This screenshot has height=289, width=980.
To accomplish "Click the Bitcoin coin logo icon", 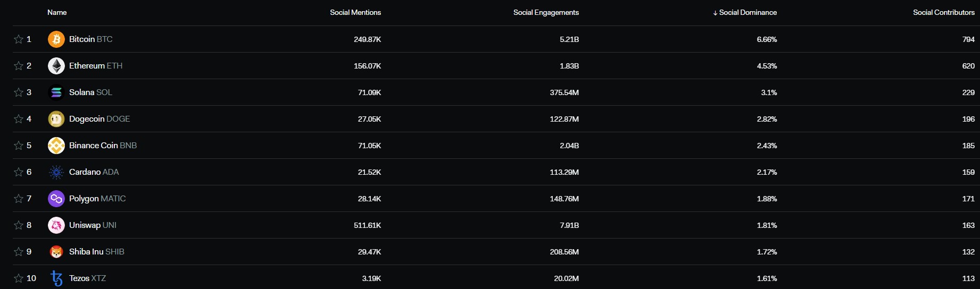I will (x=56, y=39).
